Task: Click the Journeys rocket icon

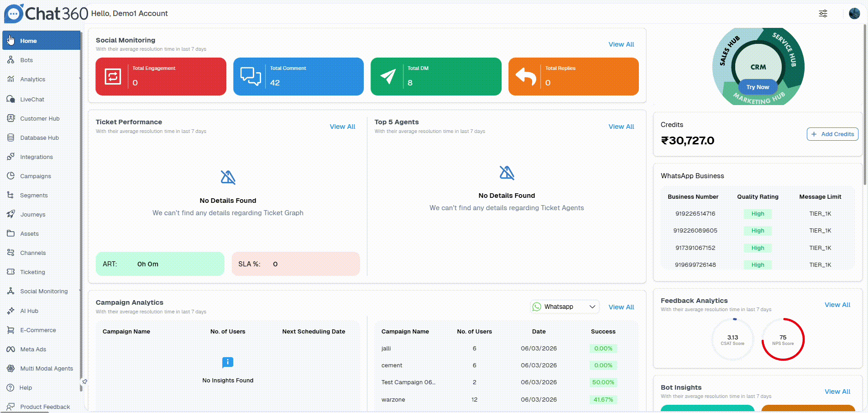Action: pos(10,214)
